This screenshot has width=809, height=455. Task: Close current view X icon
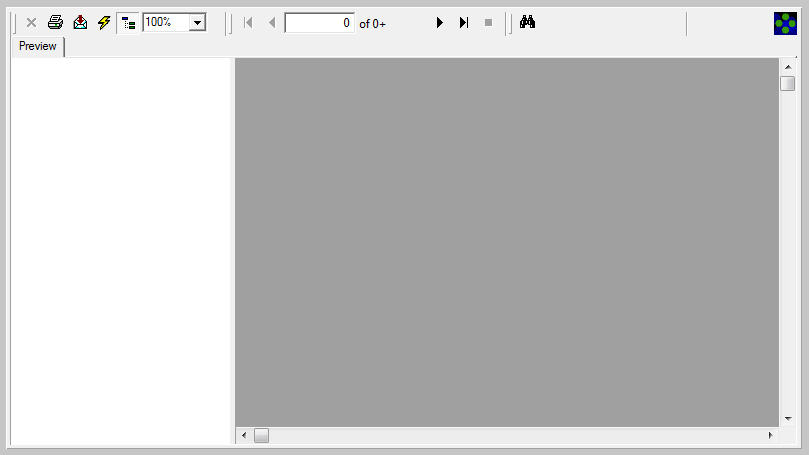(31, 23)
